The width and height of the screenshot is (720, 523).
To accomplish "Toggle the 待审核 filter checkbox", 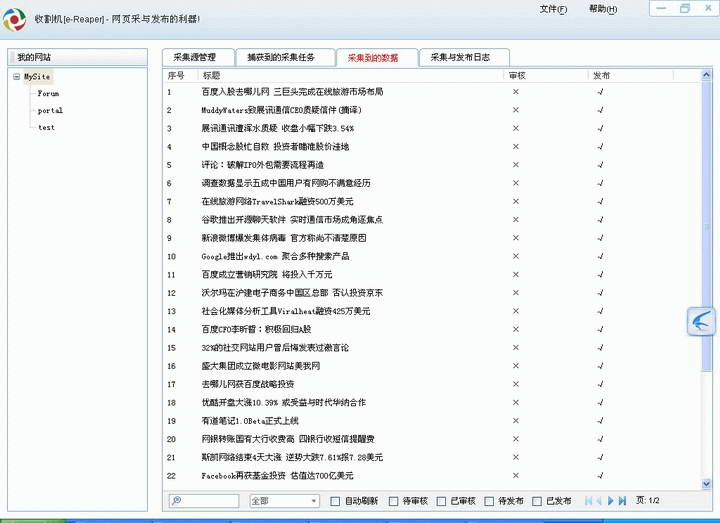I will (393, 501).
